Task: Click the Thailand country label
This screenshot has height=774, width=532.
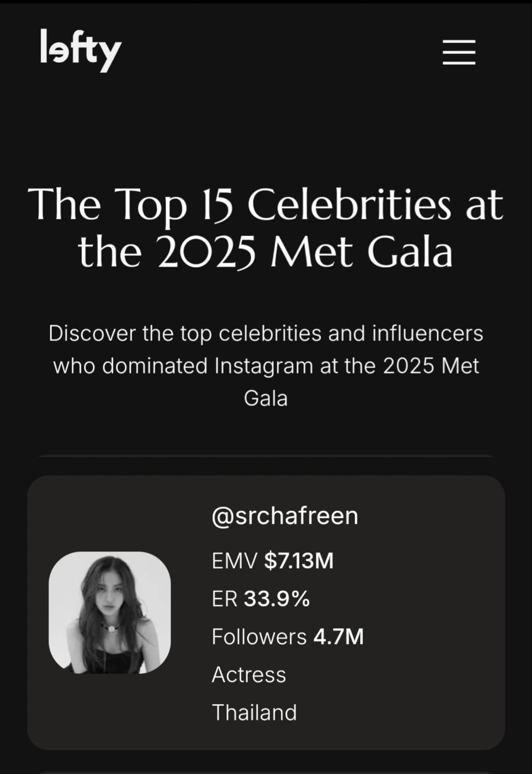Action: tap(254, 713)
